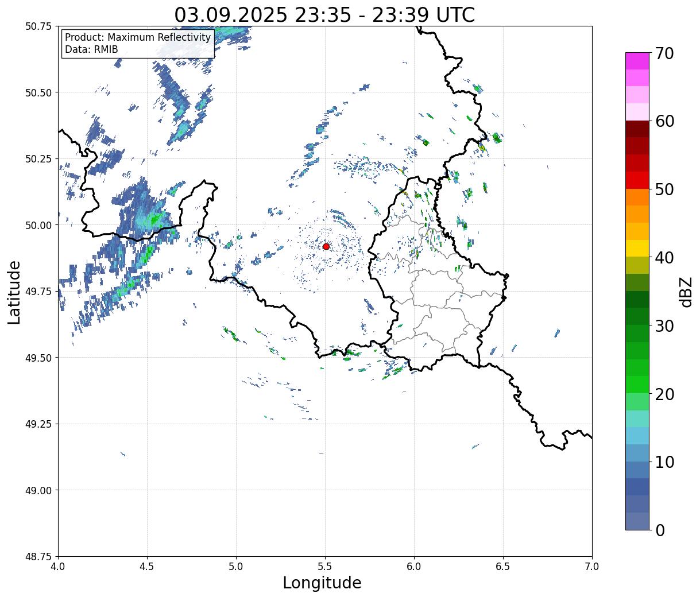Click the yellow swatch just above 40 dBZ

tap(637, 249)
